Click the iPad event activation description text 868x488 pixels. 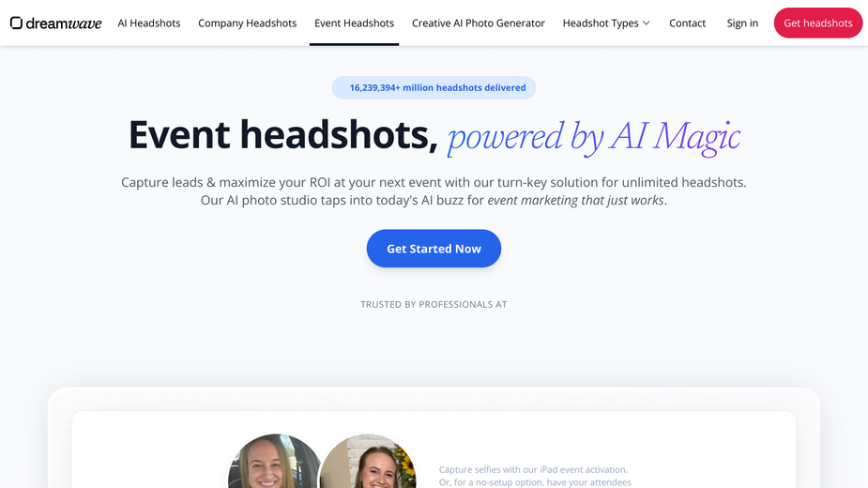coord(535,476)
